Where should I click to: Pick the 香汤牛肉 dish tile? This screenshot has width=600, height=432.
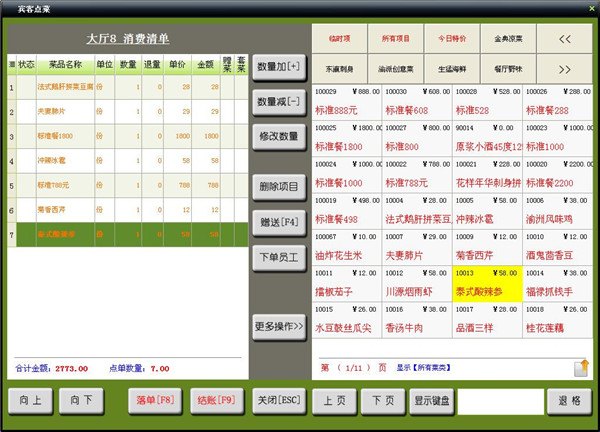(x=417, y=320)
